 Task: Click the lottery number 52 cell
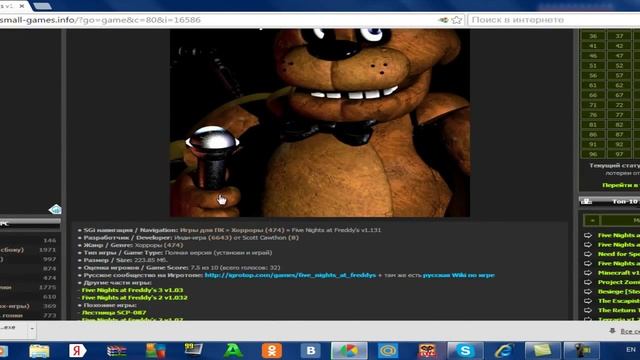coord(619,65)
